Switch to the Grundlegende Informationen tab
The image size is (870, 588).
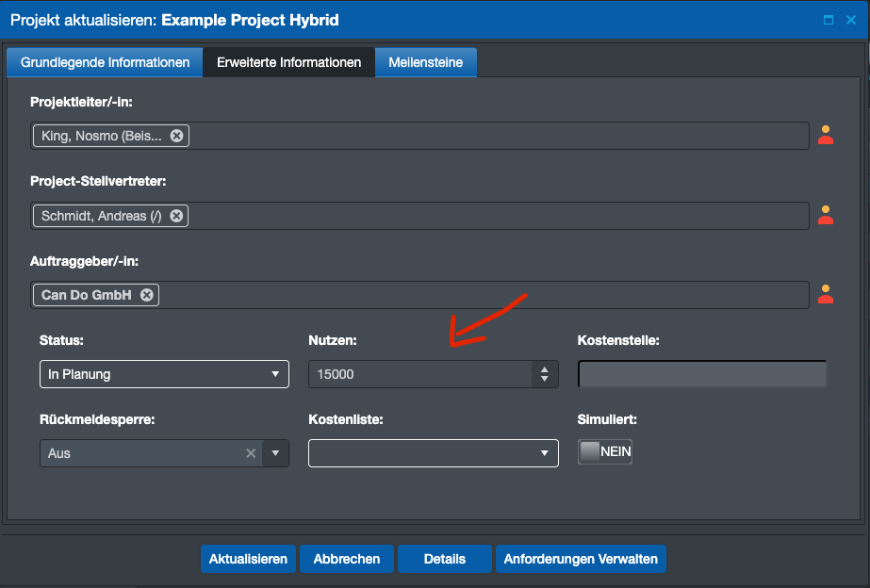[104, 62]
